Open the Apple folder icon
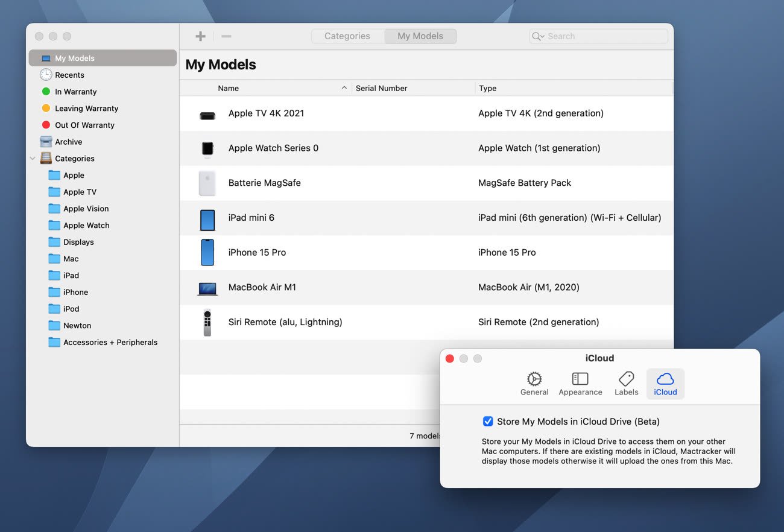The image size is (784, 532). (x=54, y=176)
